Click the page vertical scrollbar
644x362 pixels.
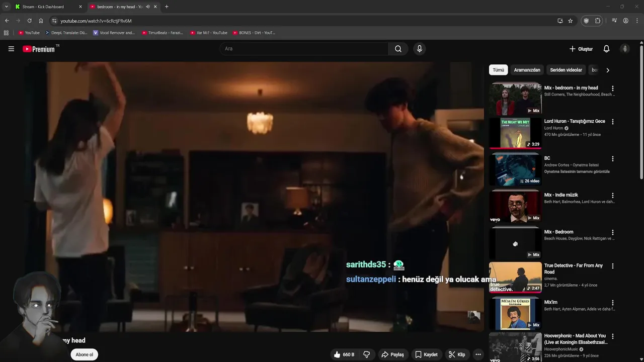(641, 113)
